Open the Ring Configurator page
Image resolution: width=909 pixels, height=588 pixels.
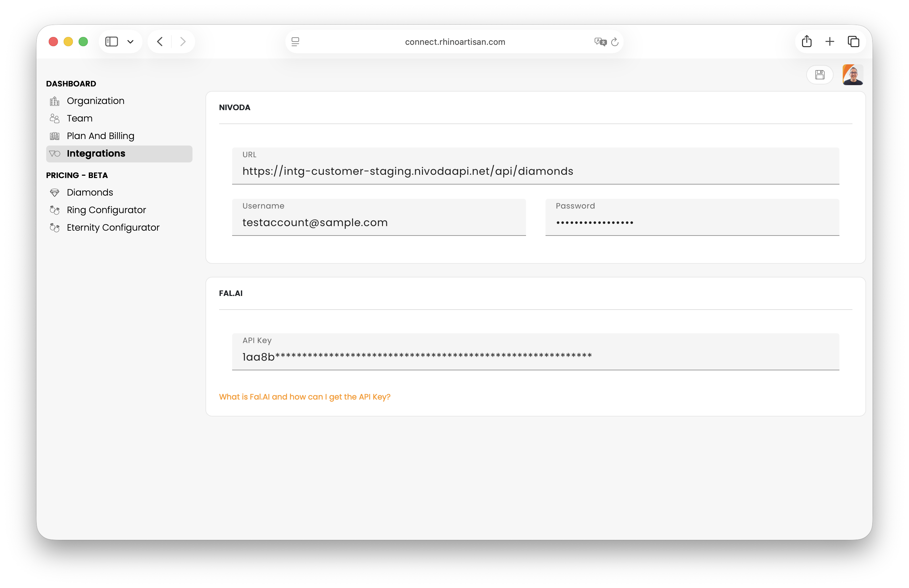click(119, 210)
